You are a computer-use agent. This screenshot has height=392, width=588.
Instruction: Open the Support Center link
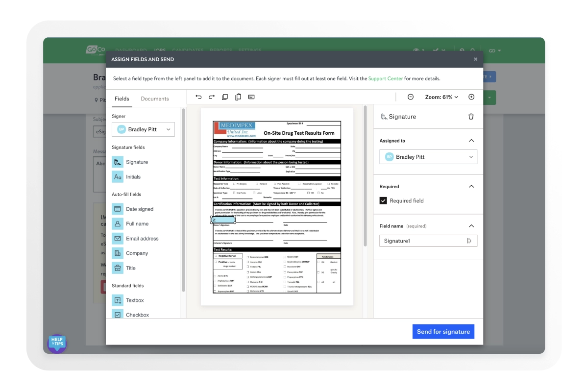click(x=385, y=78)
